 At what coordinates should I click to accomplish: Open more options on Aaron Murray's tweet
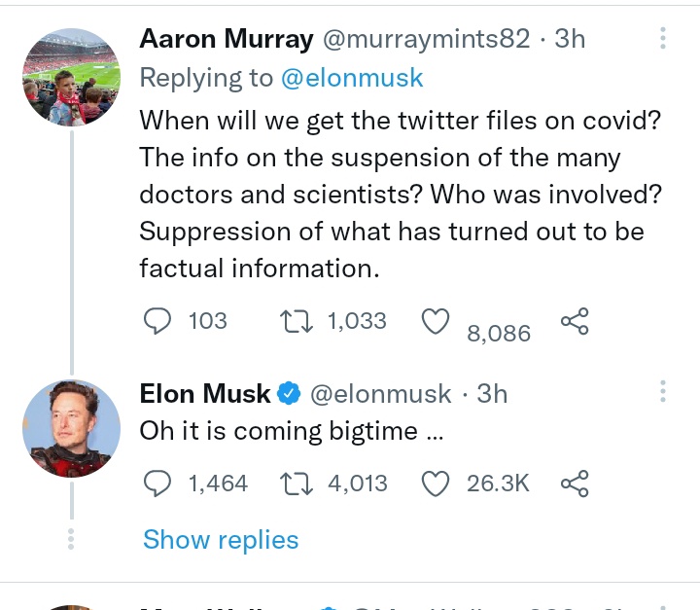(663, 39)
